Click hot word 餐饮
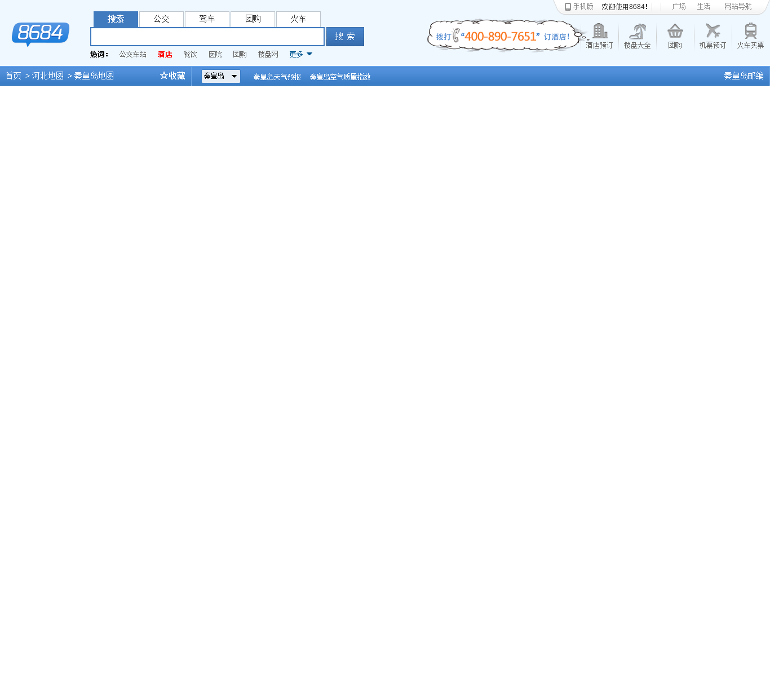This screenshot has height=700, width=770. 190,55
